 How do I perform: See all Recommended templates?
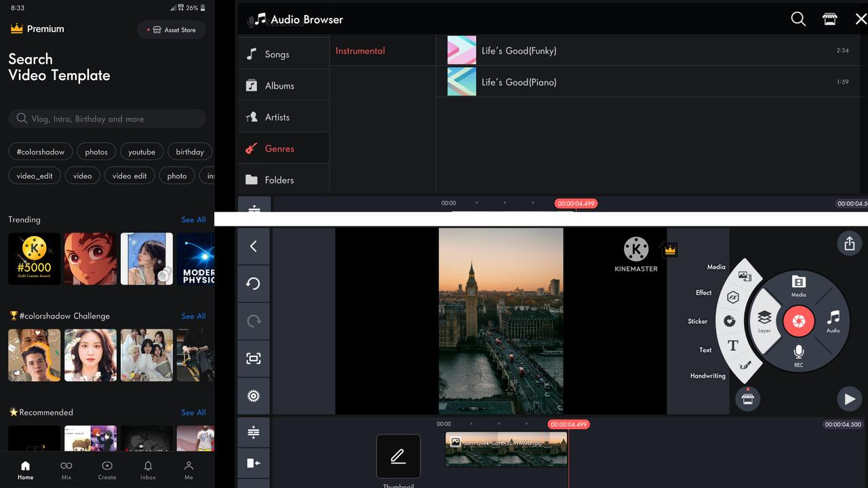[193, 412]
